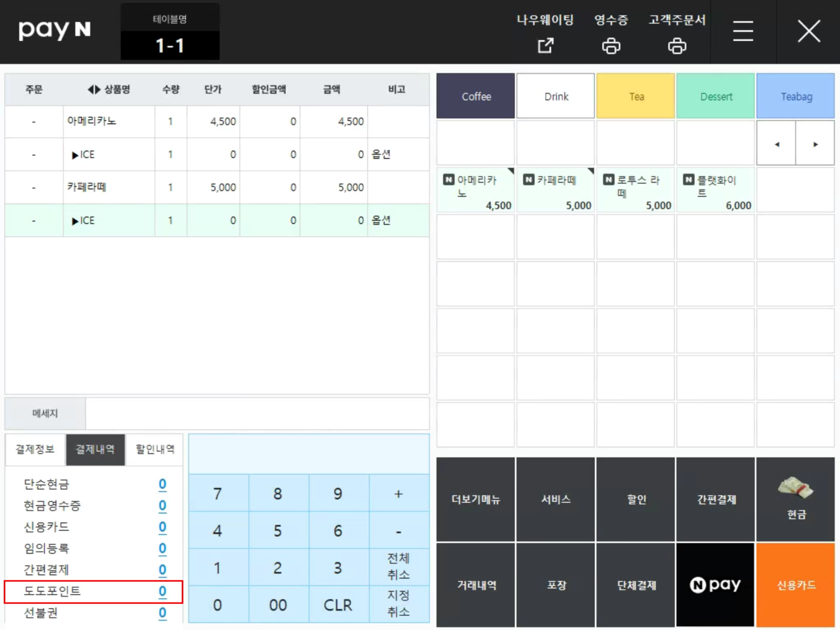Go to next menu page arrow

(815, 144)
